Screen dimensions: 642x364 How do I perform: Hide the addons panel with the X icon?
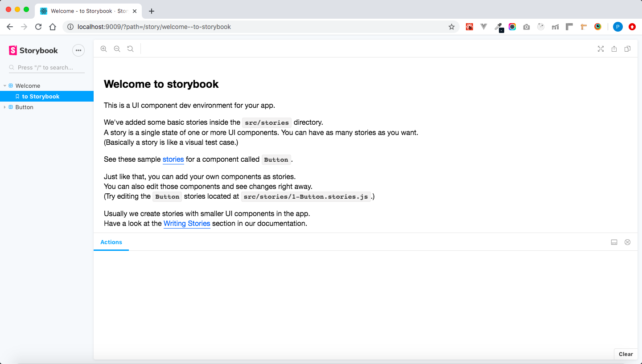pyautogui.click(x=627, y=242)
